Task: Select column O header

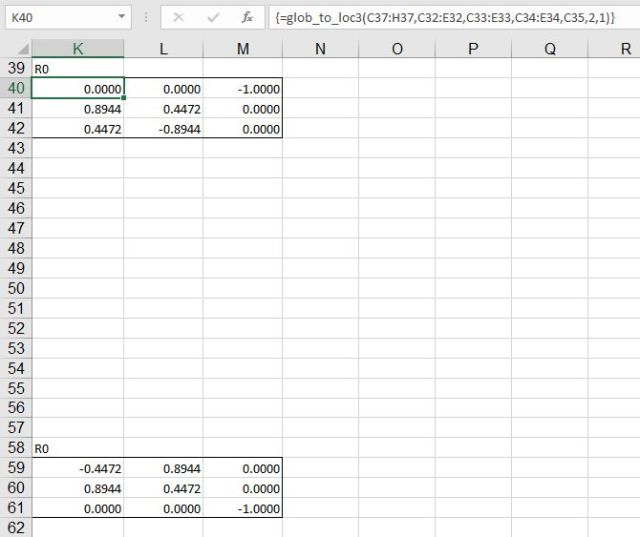Action: [397, 49]
